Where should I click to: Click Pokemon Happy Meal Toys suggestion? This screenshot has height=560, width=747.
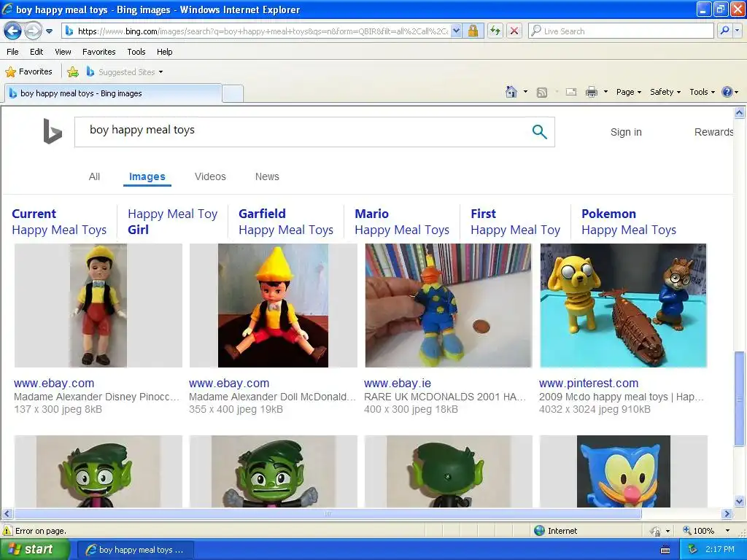[629, 222]
